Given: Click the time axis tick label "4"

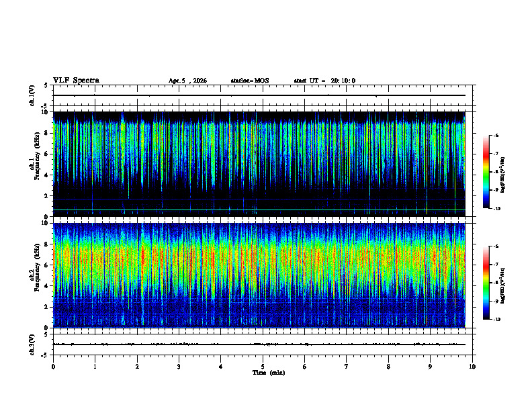Looking at the screenshot, I should 221,367.
